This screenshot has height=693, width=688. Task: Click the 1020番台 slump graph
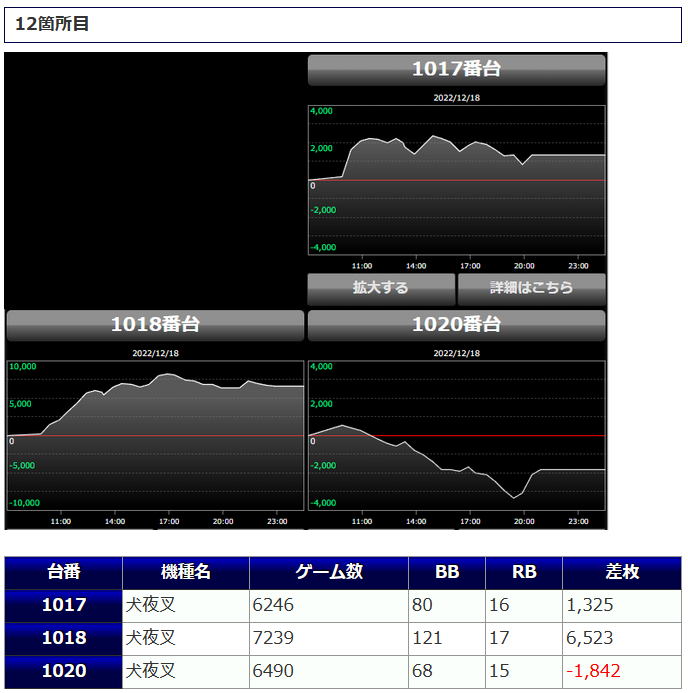[x=456, y=436]
